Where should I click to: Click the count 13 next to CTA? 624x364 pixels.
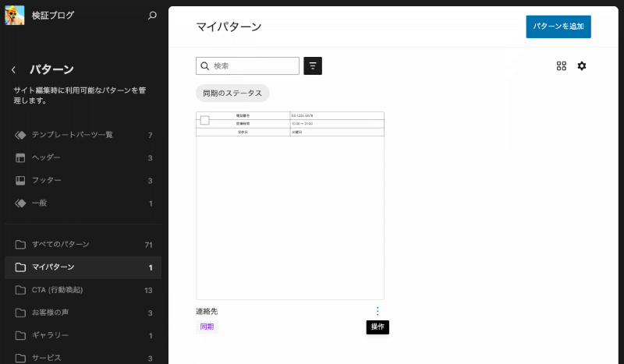[x=148, y=291]
